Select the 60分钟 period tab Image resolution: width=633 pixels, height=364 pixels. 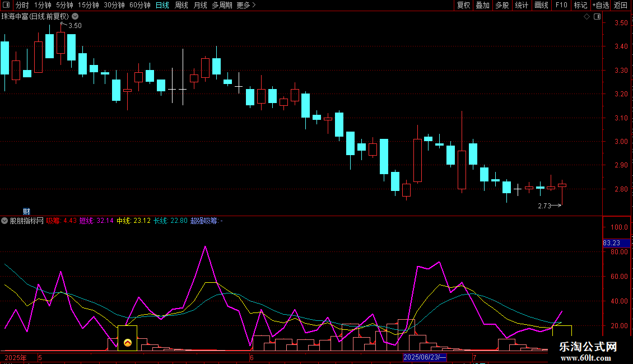click(139, 5)
